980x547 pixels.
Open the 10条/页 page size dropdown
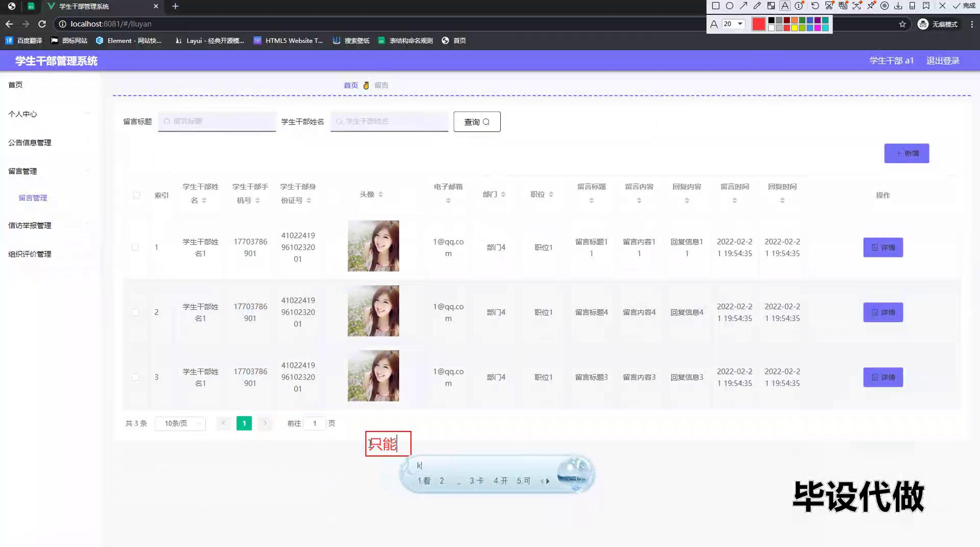point(180,424)
